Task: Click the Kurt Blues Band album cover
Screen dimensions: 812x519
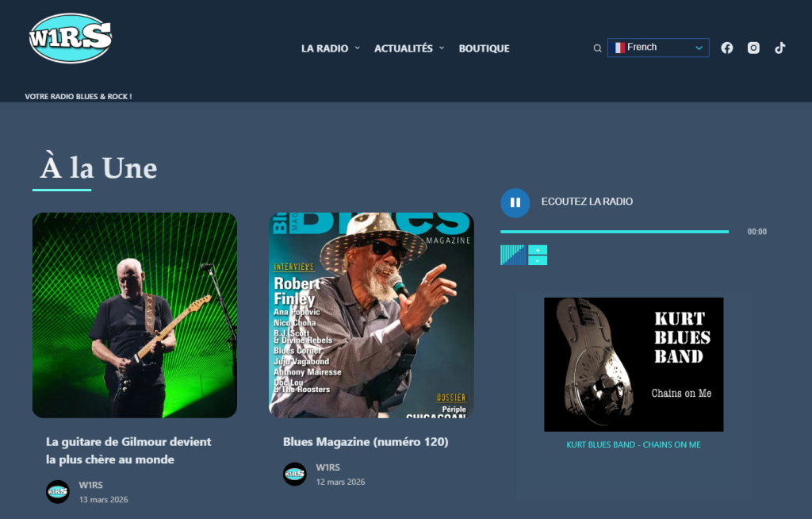Action: (634, 364)
